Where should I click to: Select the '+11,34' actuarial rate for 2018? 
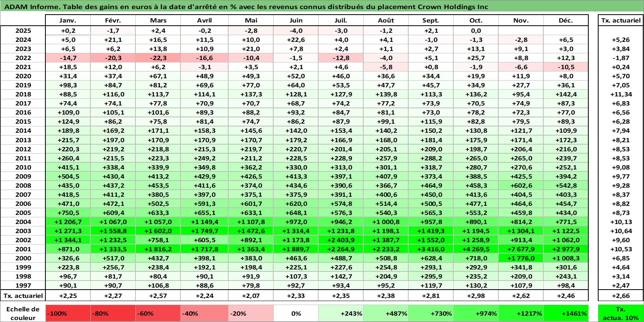(621, 94)
